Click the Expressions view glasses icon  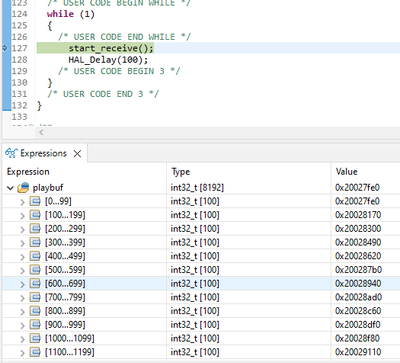tap(11, 153)
